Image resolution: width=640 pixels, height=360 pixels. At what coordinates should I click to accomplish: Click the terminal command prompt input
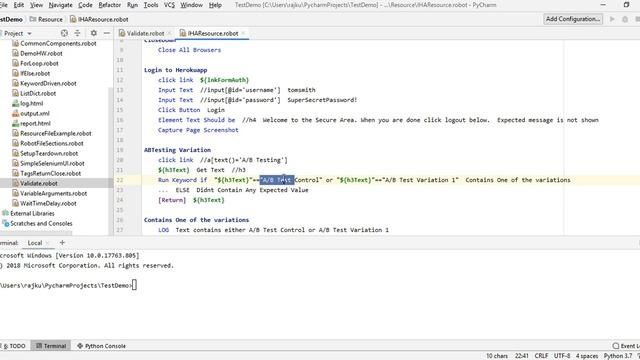point(134,285)
